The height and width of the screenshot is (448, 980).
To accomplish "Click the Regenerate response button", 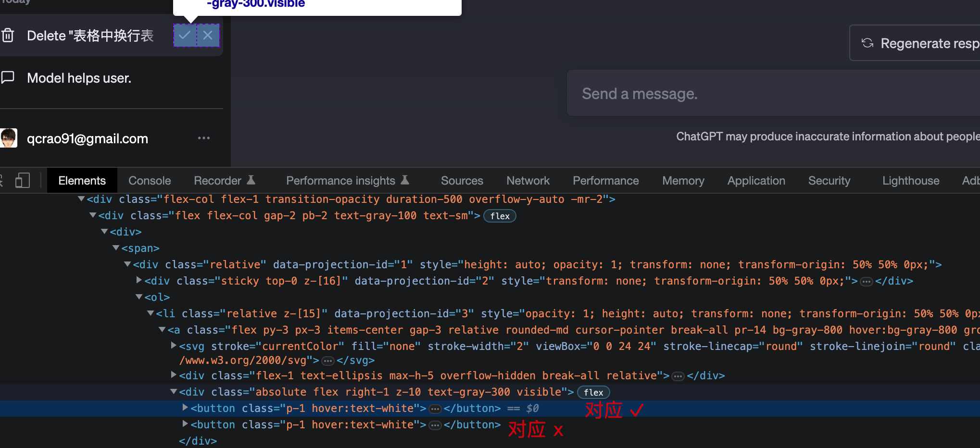I will click(915, 43).
